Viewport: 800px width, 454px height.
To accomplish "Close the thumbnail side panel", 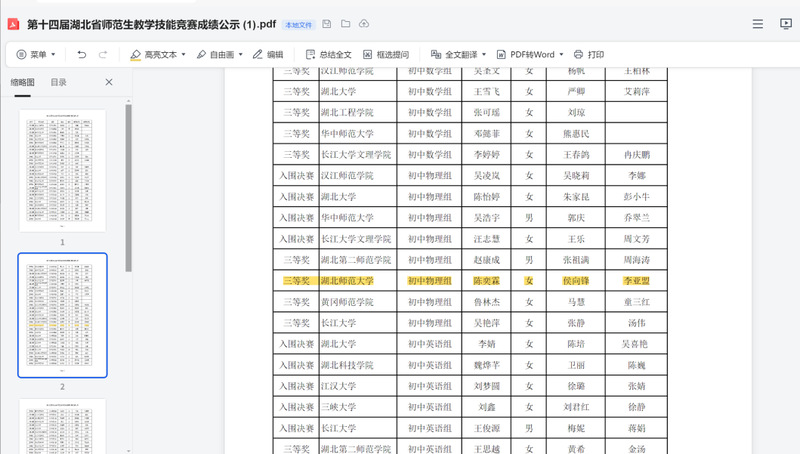I will (109, 82).
